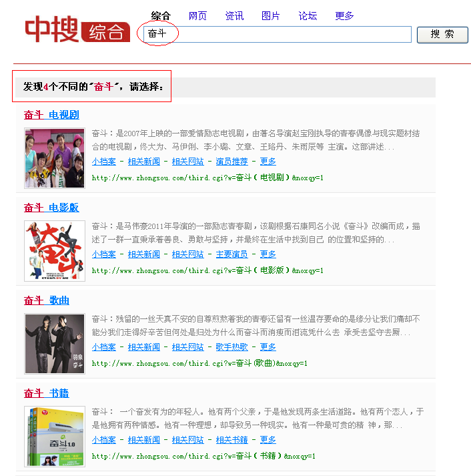Image resolution: width=471 pixels, height=476 pixels.
Task: Open the 奋斗 书籍 result title
Action: (47, 393)
